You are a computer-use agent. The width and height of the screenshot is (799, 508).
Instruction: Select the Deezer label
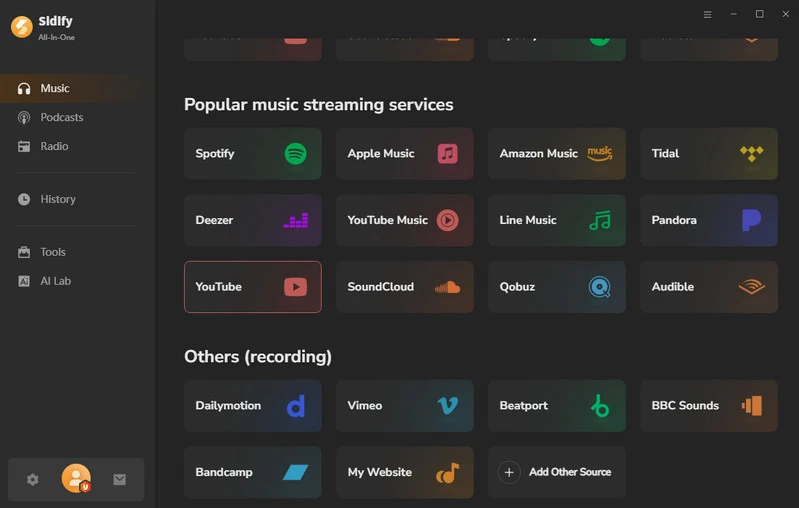coord(214,220)
